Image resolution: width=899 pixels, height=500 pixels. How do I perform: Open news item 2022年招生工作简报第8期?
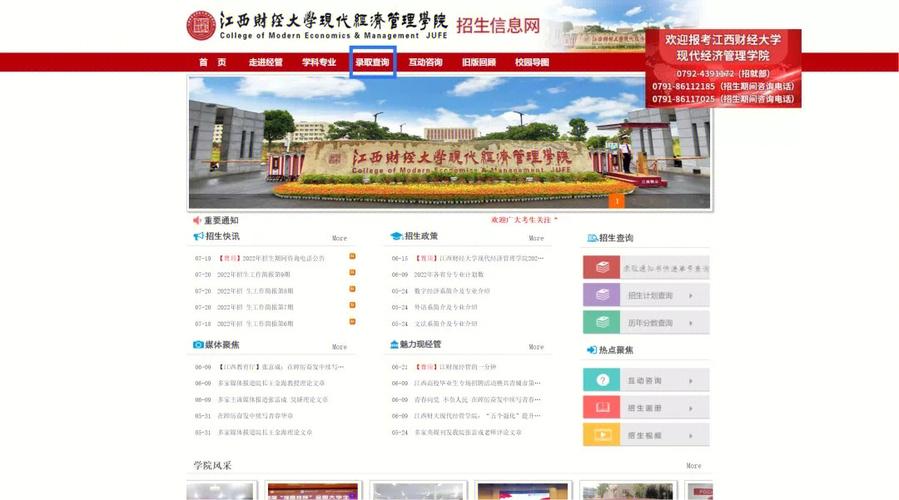tap(255, 291)
